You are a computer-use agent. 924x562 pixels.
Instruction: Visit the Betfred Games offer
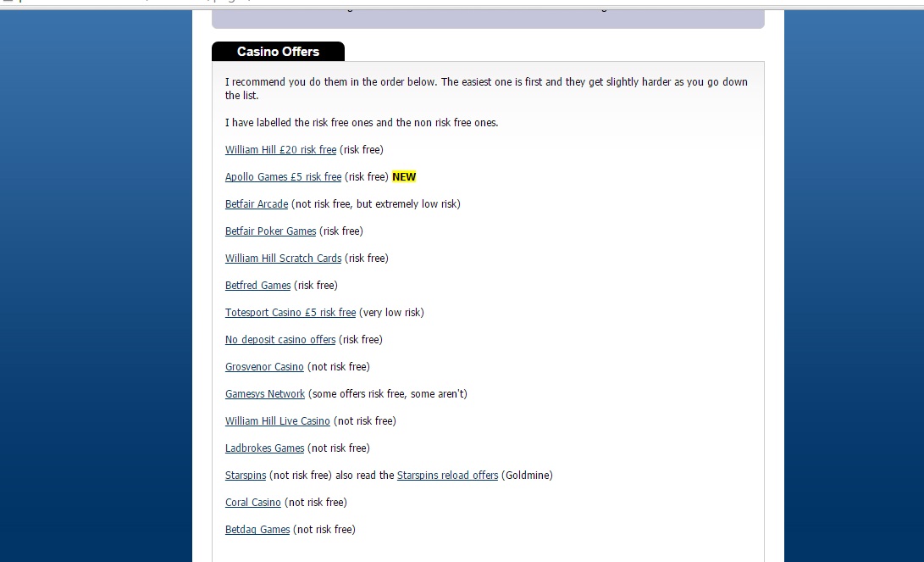(x=257, y=286)
